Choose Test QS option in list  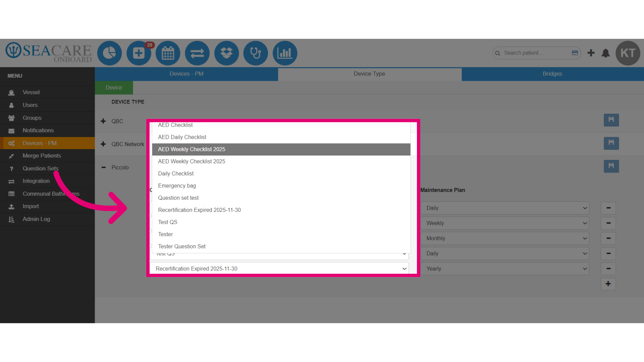tap(281, 222)
